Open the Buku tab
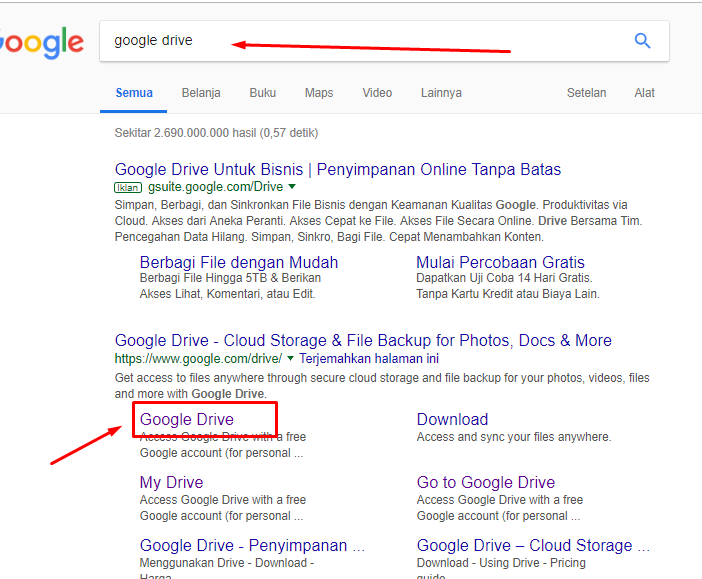 pyautogui.click(x=263, y=93)
